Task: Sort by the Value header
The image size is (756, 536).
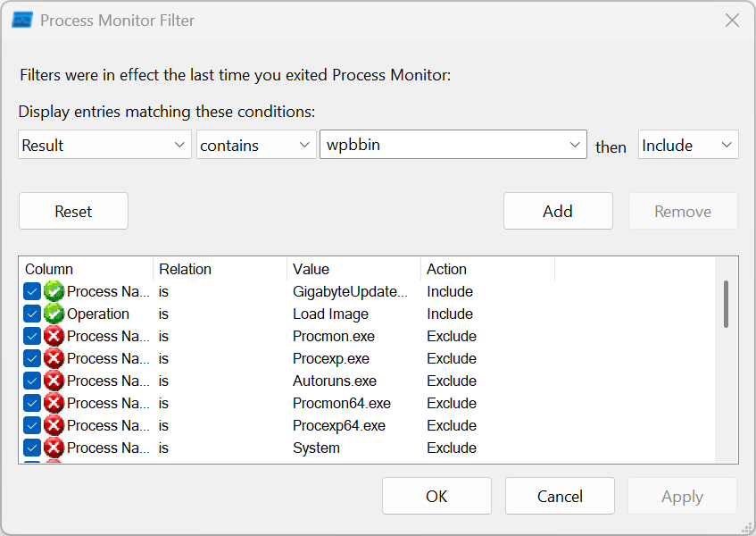Action: coord(353,269)
